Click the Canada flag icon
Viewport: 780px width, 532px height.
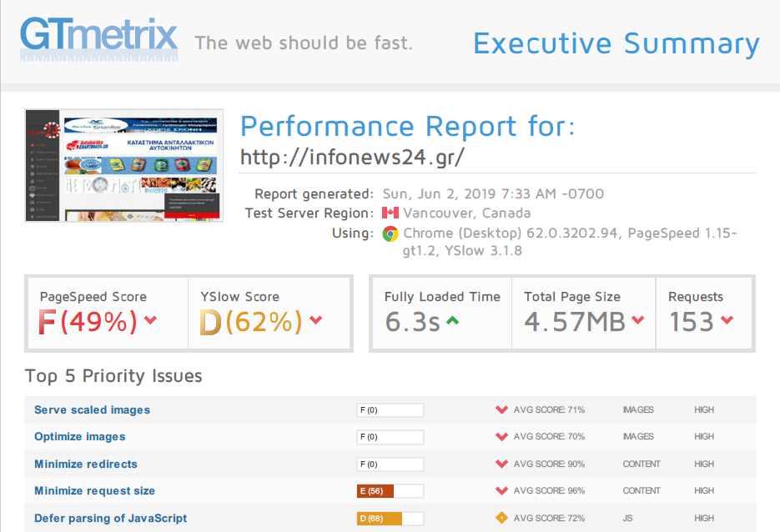[390, 213]
